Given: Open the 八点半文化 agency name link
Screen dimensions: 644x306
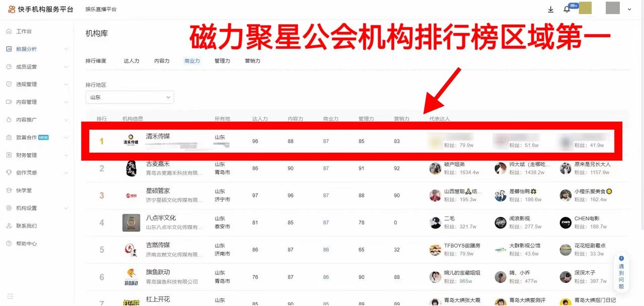Looking at the screenshot, I should tap(161, 218).
